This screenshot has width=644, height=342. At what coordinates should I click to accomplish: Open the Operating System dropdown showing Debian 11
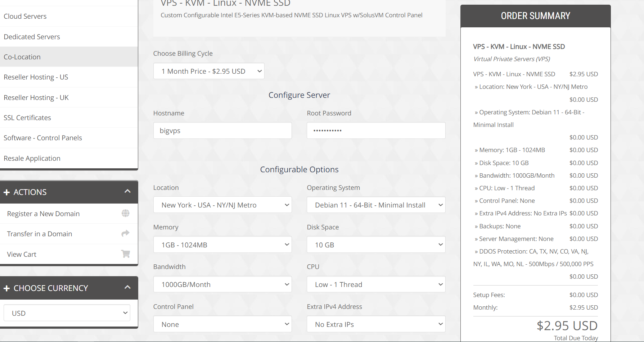point(376,205)
